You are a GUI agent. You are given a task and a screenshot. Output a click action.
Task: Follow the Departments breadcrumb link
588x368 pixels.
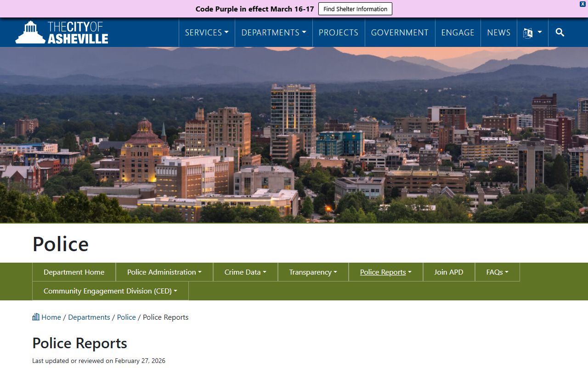pos(89,317)
